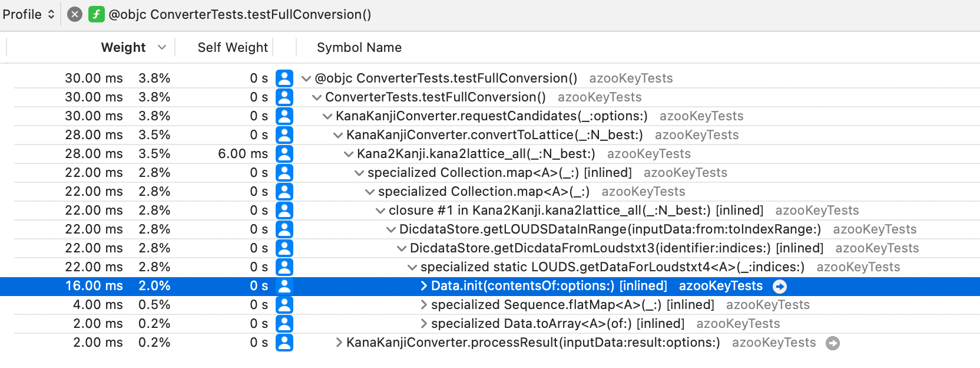Click user icon on the Sequence.flatMap row
980x368 pixels.
tap(284, 305)
